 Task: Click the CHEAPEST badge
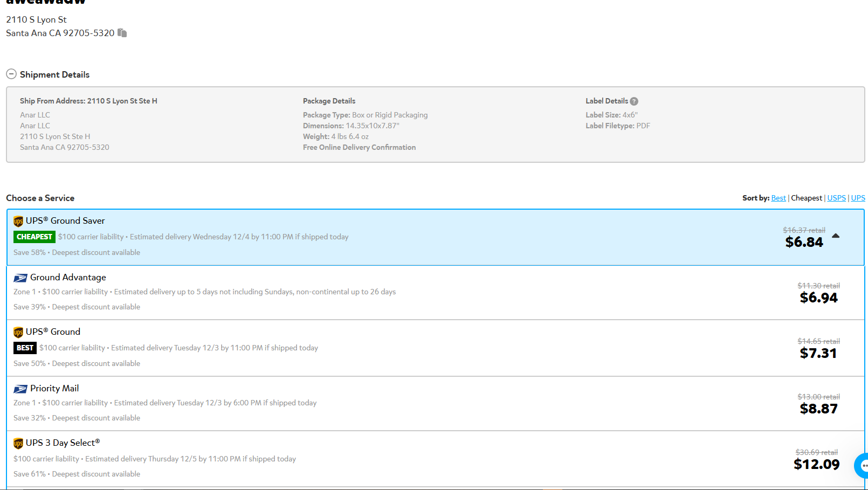35,237
